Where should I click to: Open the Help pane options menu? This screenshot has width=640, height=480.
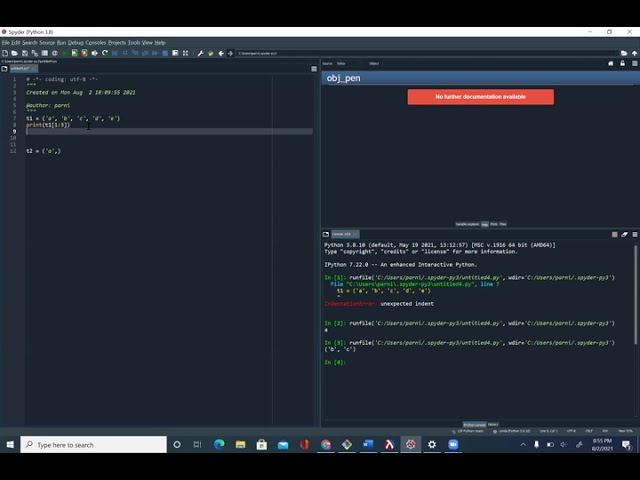635,63
